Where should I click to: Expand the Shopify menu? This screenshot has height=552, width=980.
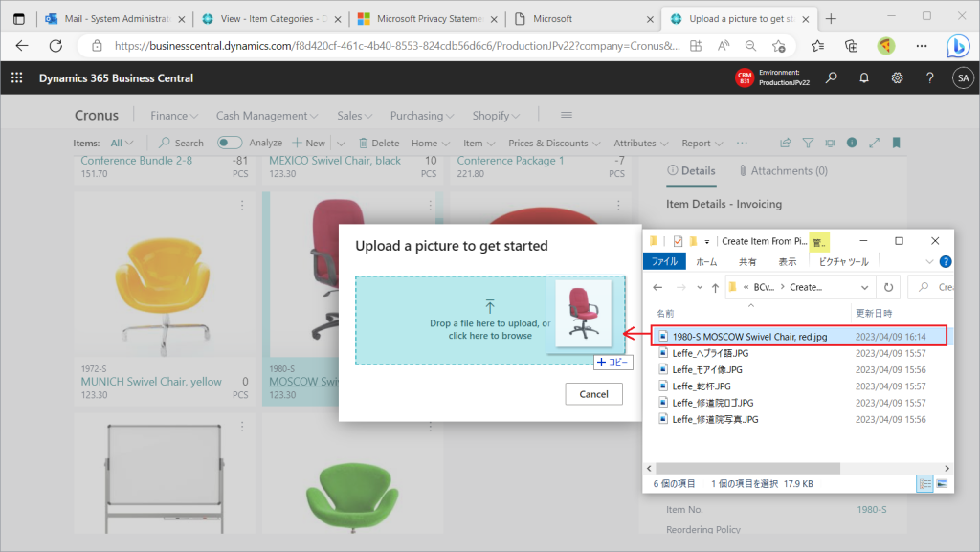pyautogui.click(x=496, y=116)
